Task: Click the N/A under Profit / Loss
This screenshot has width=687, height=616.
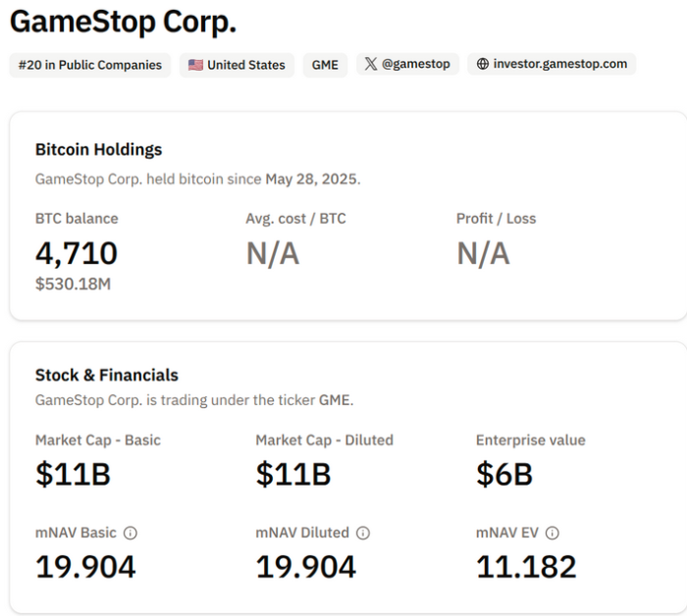Action: (483, 253)
